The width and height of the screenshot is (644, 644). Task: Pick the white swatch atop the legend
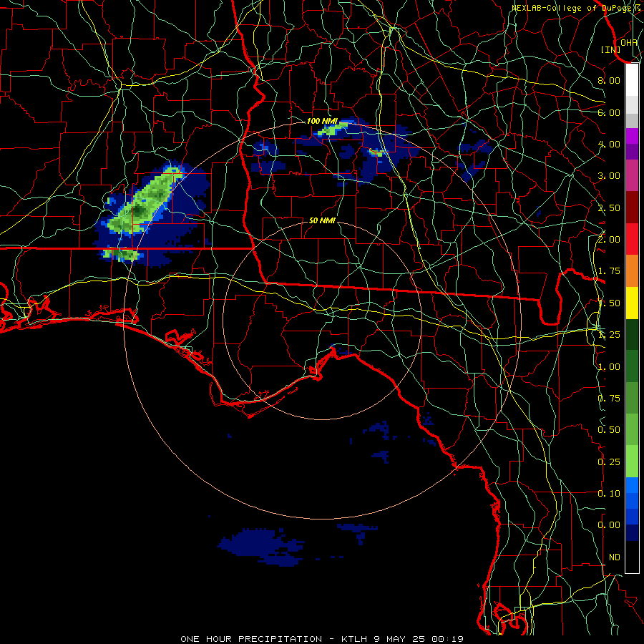[632, 79]
